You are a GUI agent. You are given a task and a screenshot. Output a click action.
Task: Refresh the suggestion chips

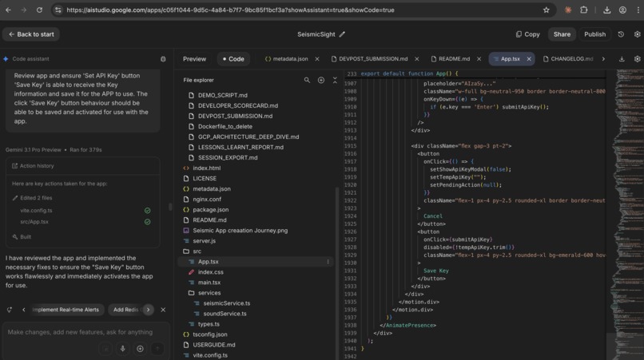click(x=10, y=310)
